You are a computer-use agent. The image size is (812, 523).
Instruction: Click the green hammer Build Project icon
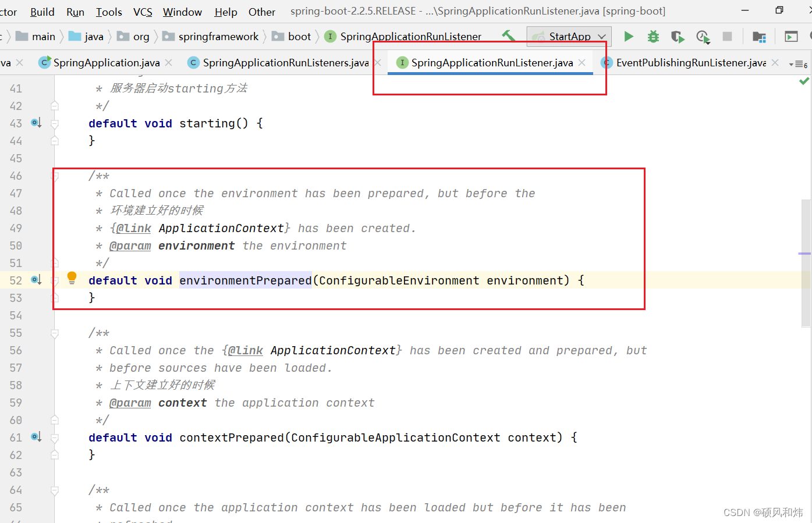pos(509,36)
